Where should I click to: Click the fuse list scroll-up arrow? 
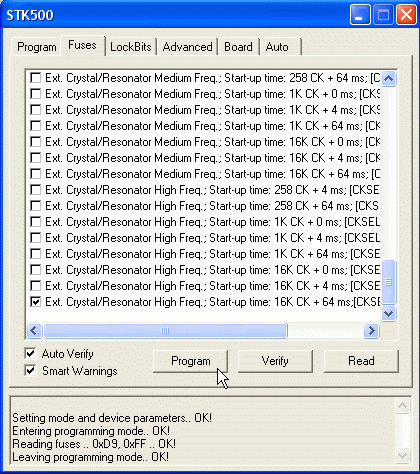tap(389, 79)
